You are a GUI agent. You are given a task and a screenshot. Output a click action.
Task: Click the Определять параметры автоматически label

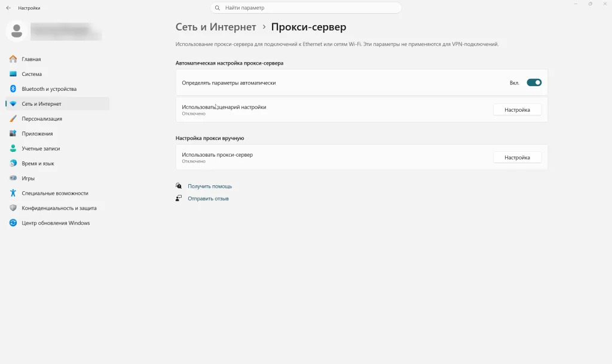(x=229, y=82)
